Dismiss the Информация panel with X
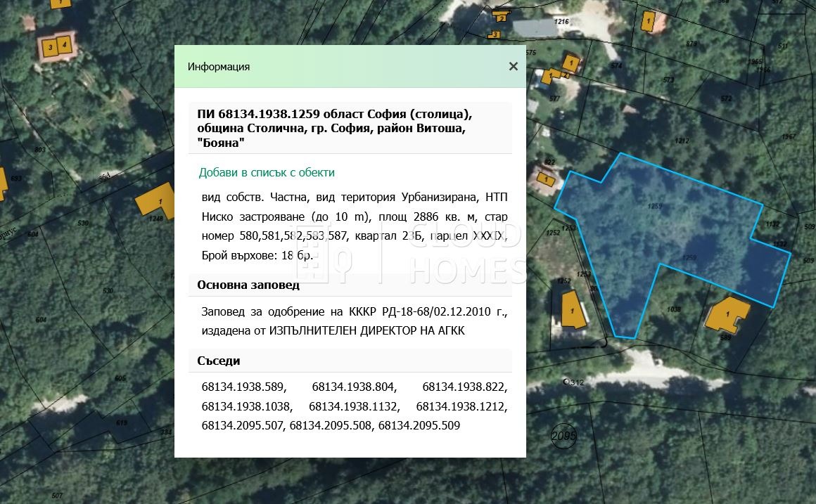The width and height of the screenshot is (816, 504). 513,66
